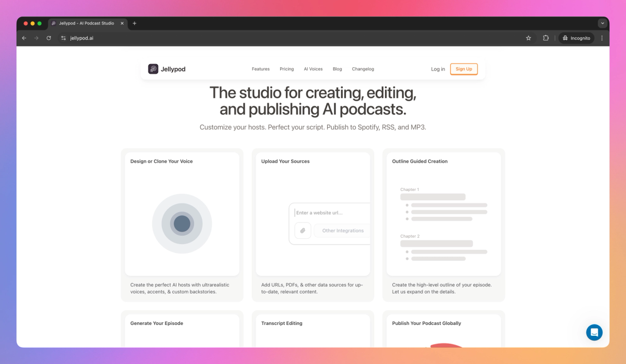Click the browser back arrow

coord(24,38)
